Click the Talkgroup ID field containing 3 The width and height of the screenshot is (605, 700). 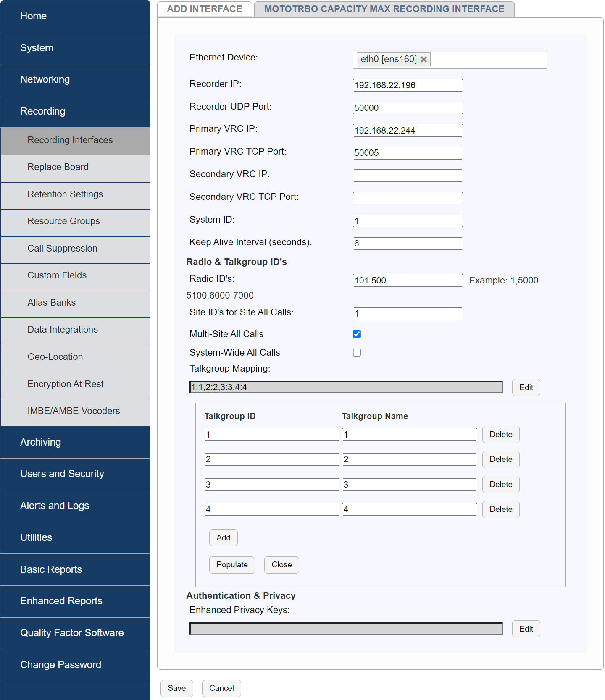[x=272, y=485]
